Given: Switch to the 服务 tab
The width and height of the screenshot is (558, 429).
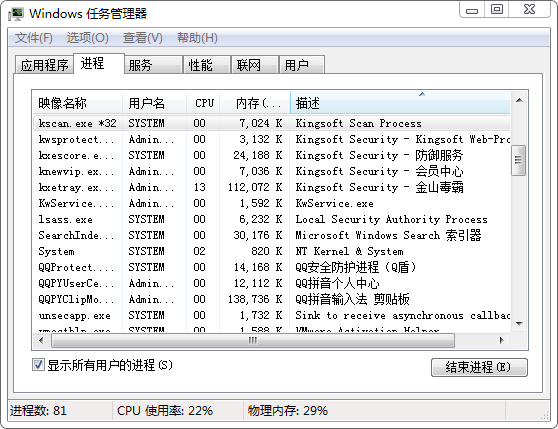Looking at the screenshot, I should click(x=154, y=65).
